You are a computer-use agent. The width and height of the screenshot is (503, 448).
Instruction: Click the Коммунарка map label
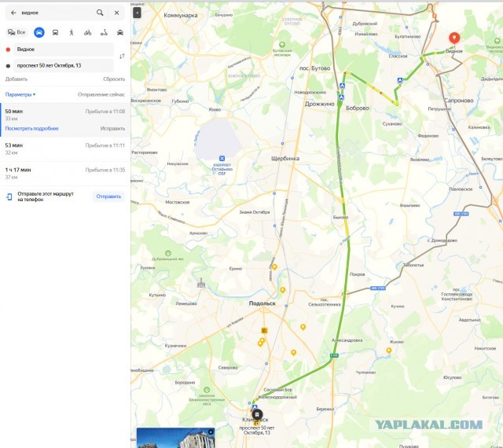180,16
